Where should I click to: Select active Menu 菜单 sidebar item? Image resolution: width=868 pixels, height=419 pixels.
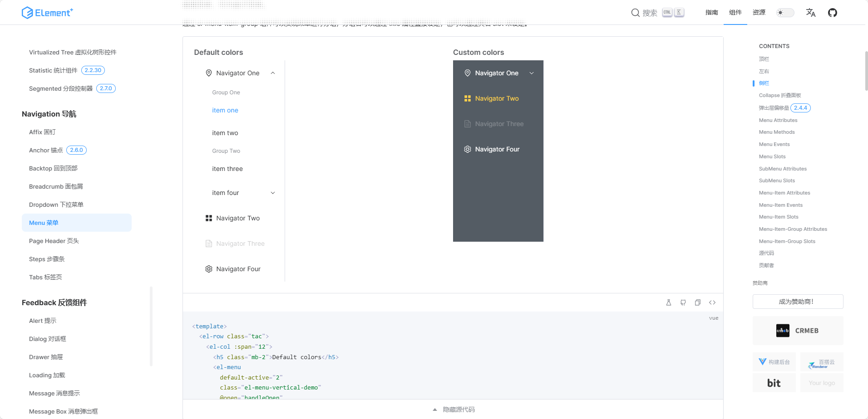[x=77, y=223]
